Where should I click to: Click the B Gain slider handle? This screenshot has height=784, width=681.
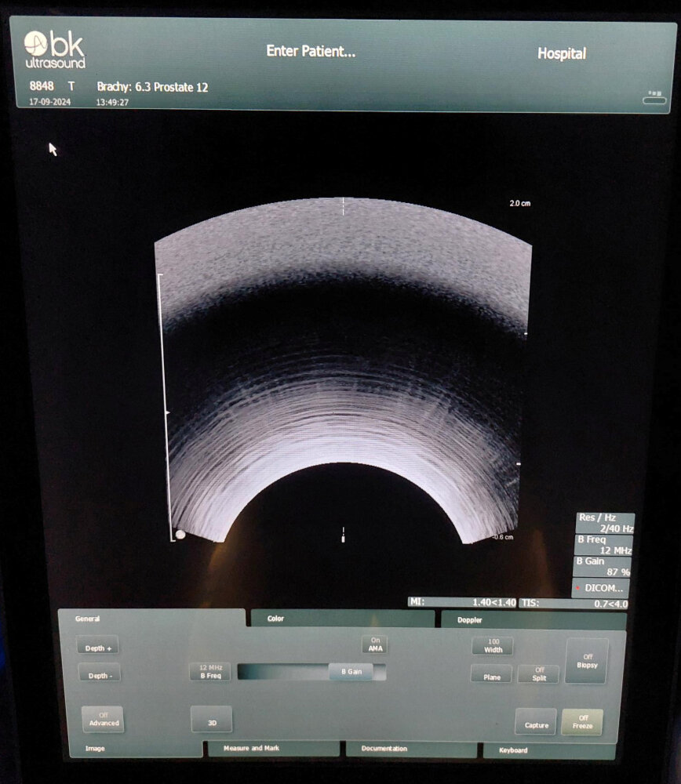point(350,672)
